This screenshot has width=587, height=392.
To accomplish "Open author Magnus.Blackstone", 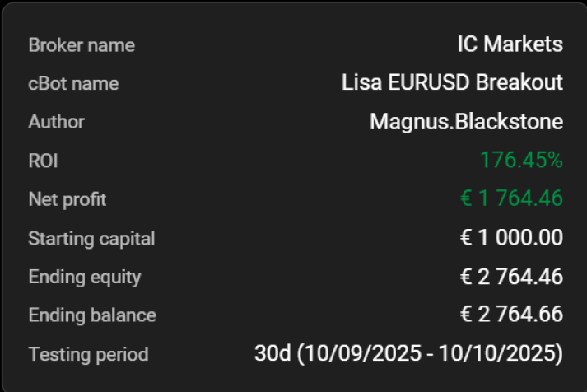I will click(466, 122).
